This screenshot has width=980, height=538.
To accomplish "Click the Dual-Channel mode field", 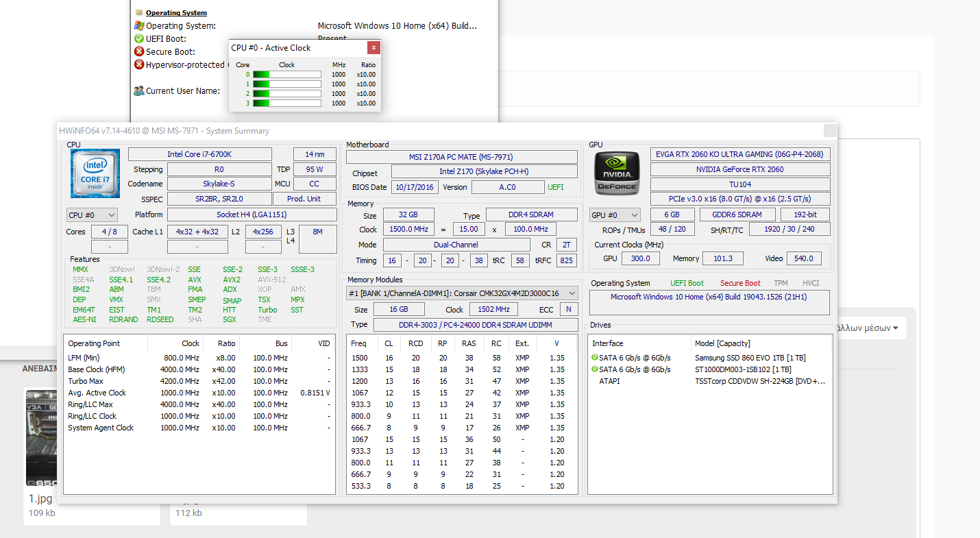I will pyautogui.click(x=456, y=245).
